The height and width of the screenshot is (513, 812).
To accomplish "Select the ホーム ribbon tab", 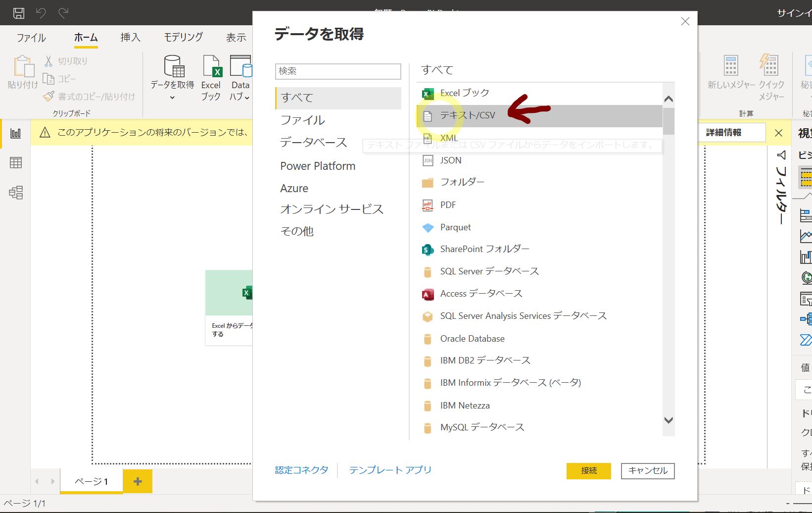I will point(86,38).
